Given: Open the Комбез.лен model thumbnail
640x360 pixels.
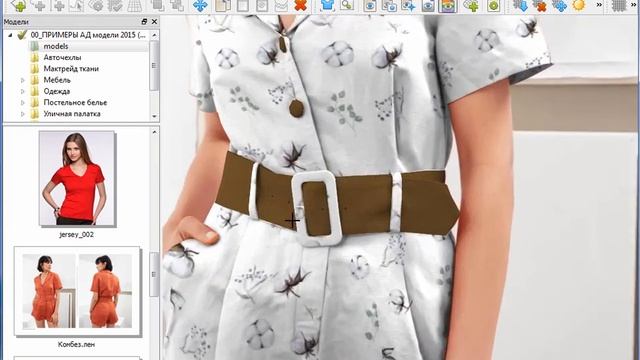Looking at the screenshot, I should [x=78, y=291].
